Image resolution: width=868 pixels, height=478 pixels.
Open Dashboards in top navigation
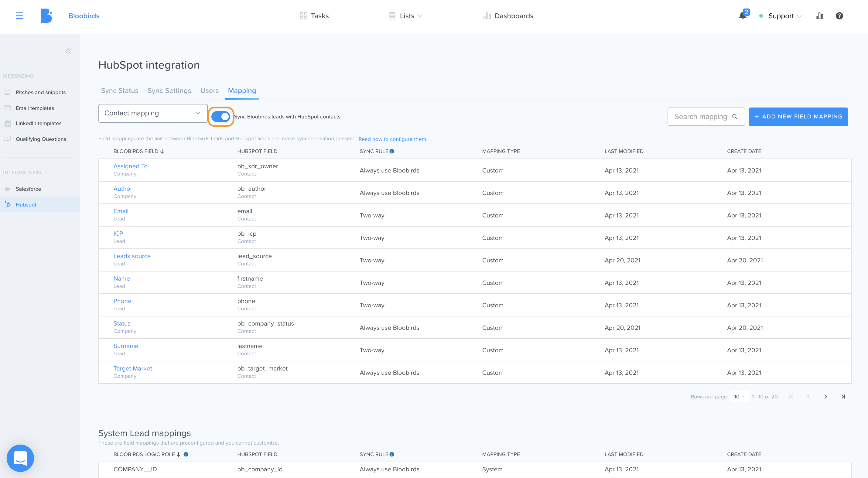pos(508,16)
